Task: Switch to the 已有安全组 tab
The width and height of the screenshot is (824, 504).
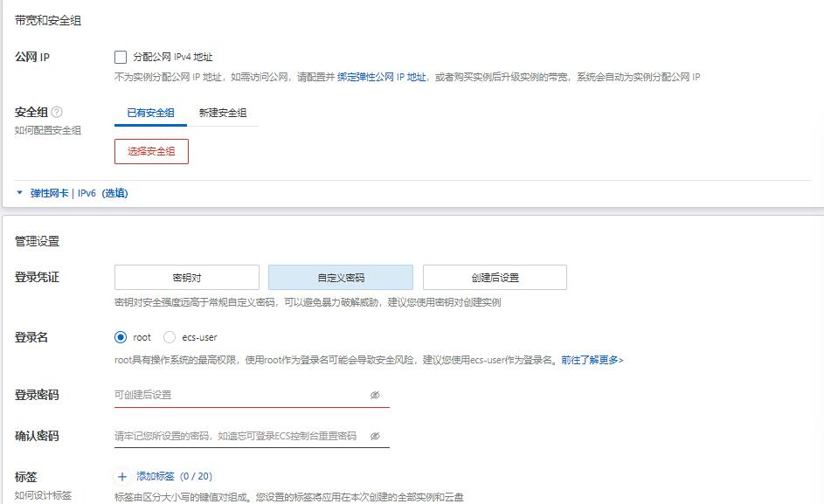Action: tap(150, 113)
